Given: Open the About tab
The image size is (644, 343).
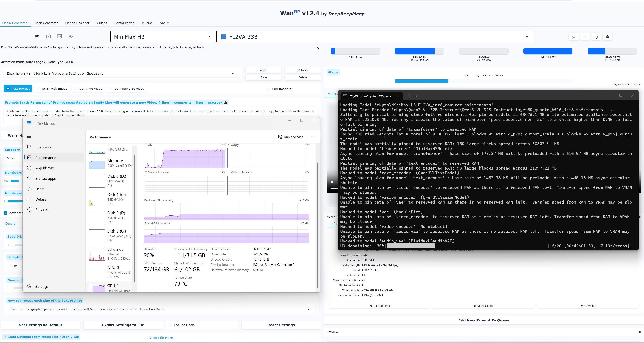Looking at the screenshot, I should (x=164, y=23).
